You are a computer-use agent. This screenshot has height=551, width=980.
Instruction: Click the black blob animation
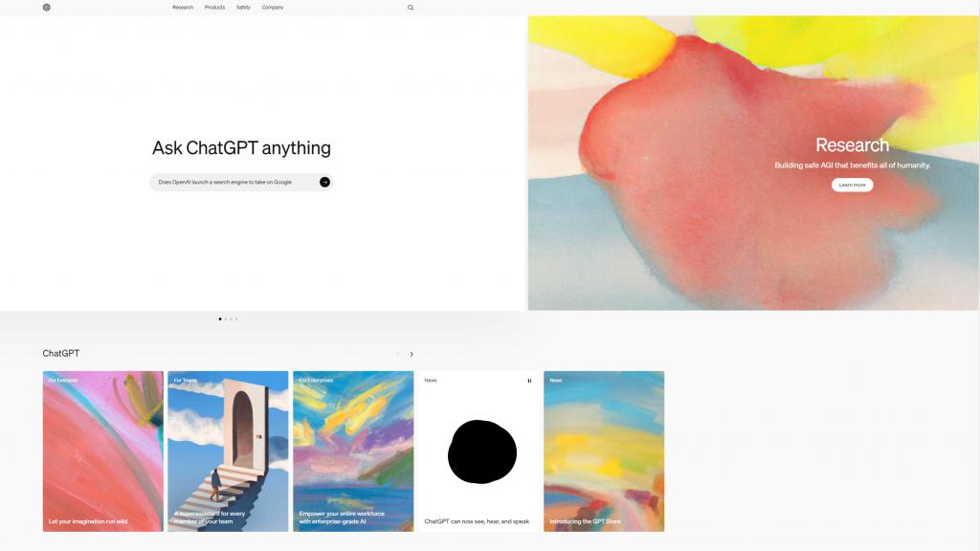482,452
